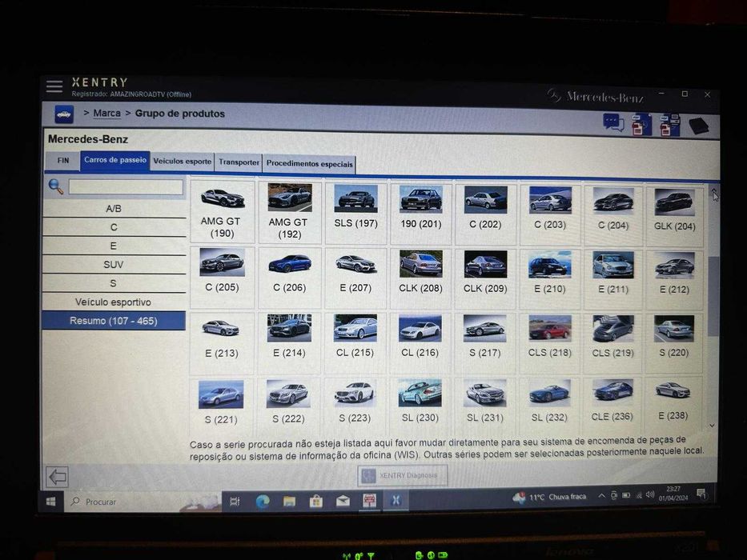Select the SLS (197) model
The width and height of the screenshot is (747, 560).
click(355, 214)
